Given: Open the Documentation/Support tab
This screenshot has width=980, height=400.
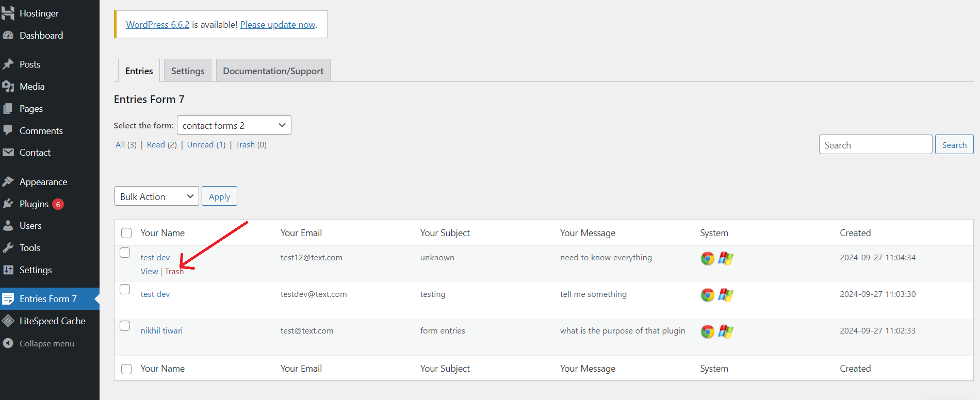Looking at the screenshot, I should click(x=273, y=71).
